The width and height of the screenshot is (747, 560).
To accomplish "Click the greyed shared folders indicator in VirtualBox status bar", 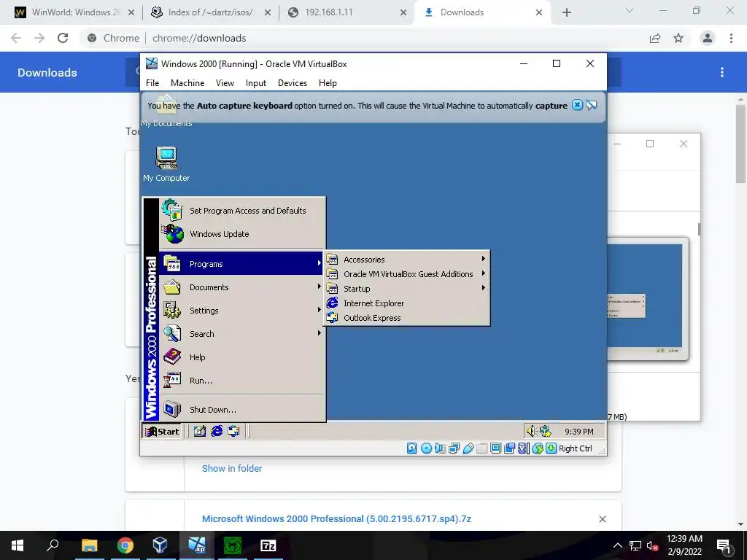I will click(481, 448).
